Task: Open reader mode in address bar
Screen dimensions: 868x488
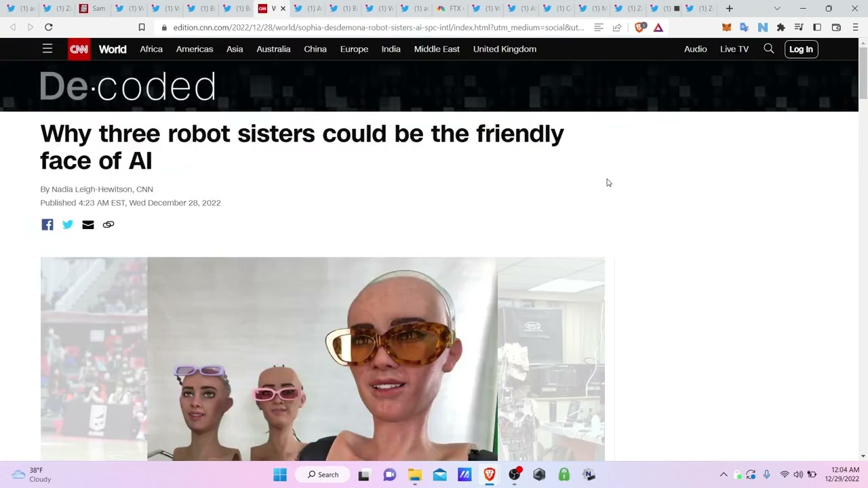Action: pyautogui.click(x=599, y=27)
